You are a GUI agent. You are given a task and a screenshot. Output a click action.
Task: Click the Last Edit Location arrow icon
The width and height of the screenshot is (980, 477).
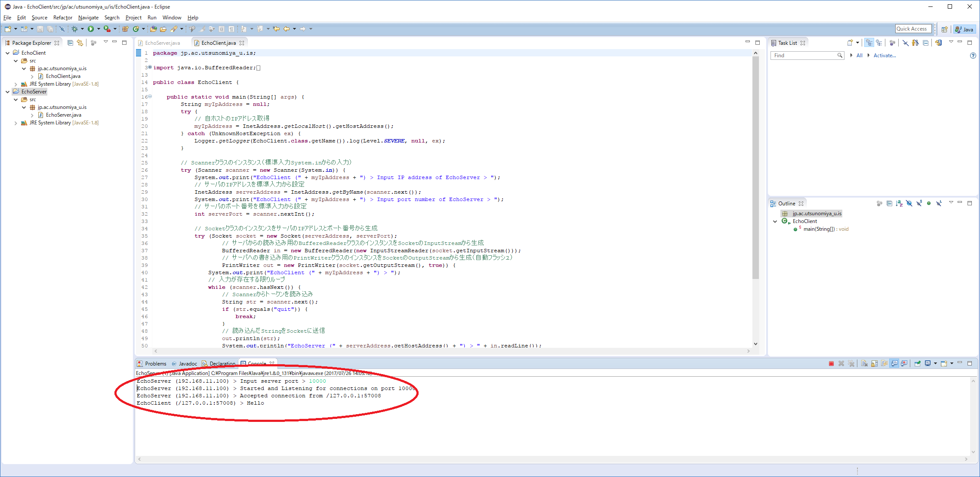(276, 29)
